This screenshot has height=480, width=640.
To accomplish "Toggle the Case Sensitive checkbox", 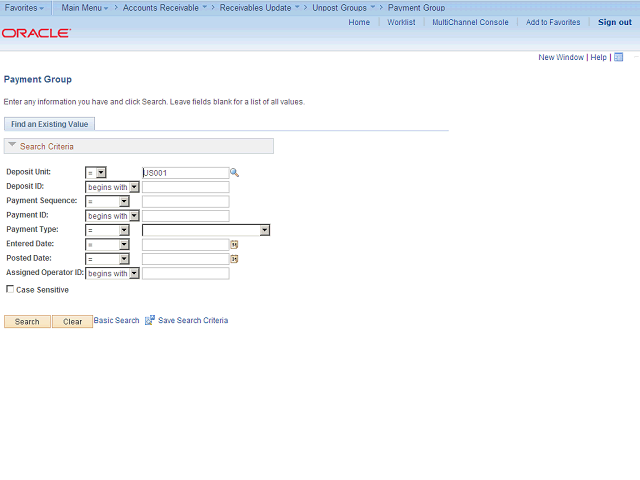I will (x=10, y=289).
